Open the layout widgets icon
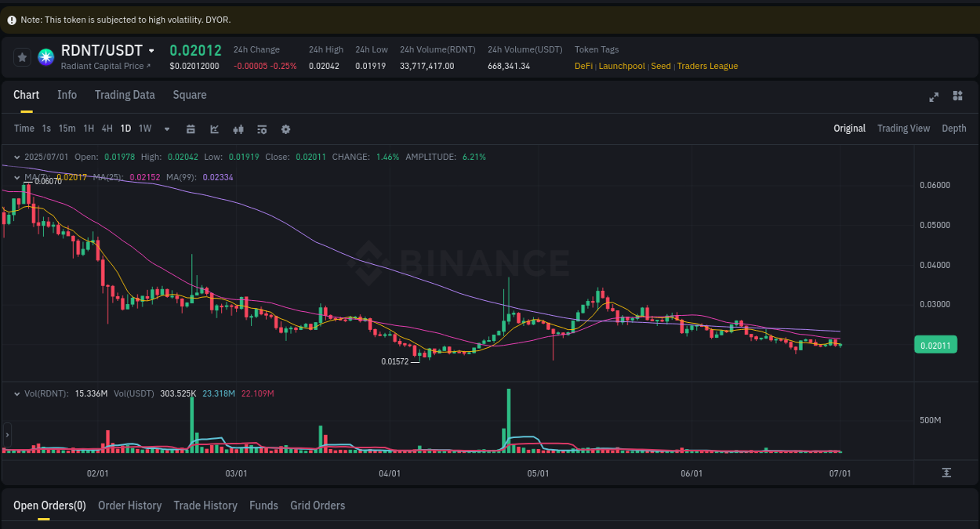 [x=957, y=96]
